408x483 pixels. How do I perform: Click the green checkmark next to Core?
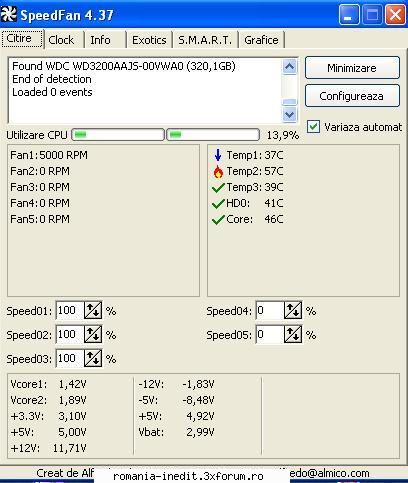click(218, 219)
